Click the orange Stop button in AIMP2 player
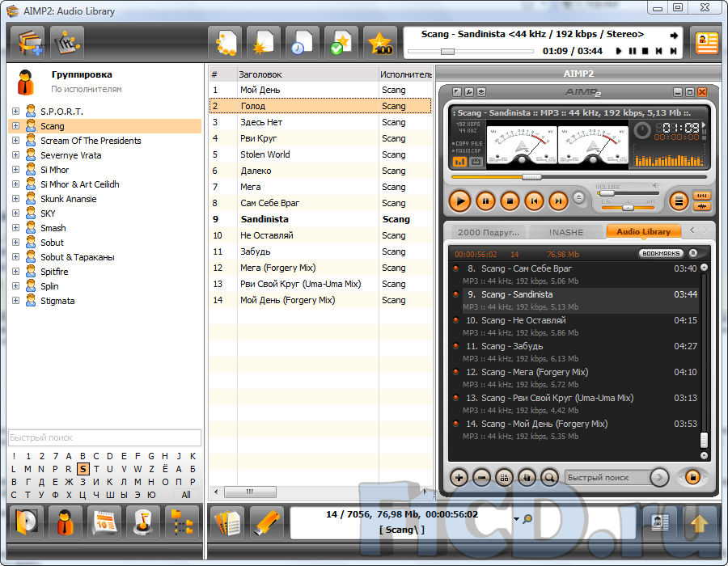The height and width of the screenshot is (566, 728). pyautogui.click(x=510, y=201)
